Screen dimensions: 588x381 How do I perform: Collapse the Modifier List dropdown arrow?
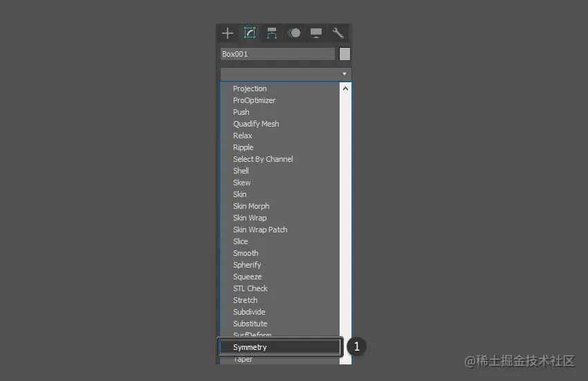coord(344,74)
